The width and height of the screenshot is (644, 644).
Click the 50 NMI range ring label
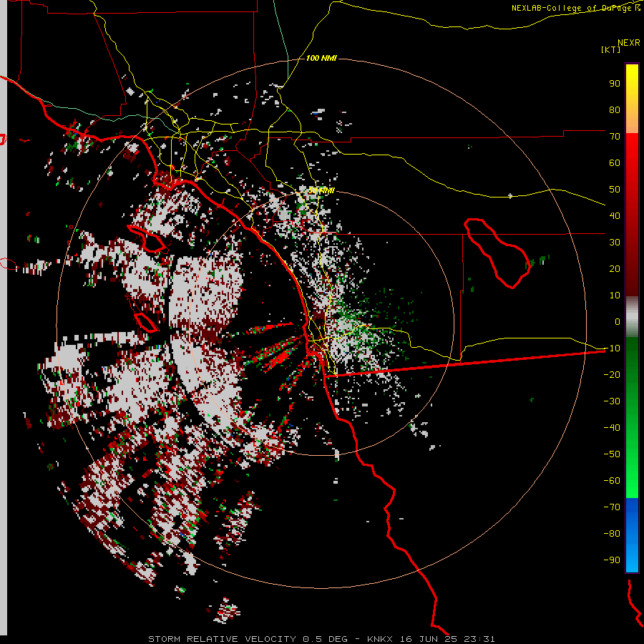321,190
